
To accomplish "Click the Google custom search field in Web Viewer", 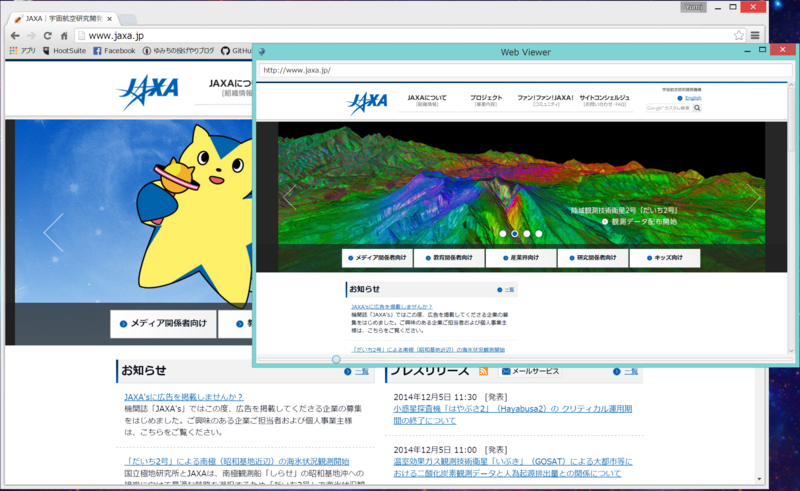I will click(x=668, y=108).
